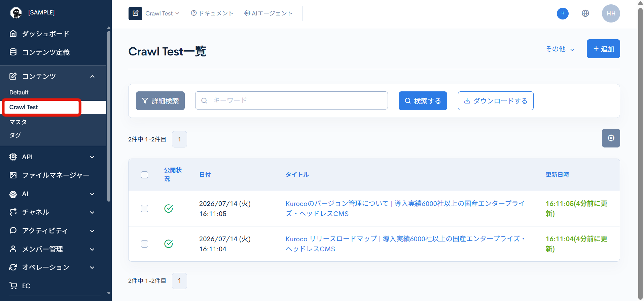Screen dimensions: 644x301
Task: Open Kurocoのバージョン管理について article link
Action: (x=405, y=209)
